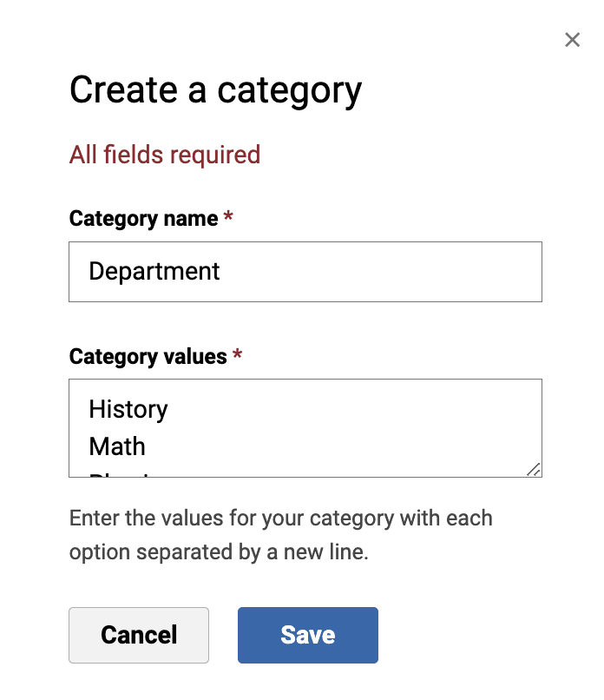Save the new category
604x700 pixels.
(x=307, y=635)
